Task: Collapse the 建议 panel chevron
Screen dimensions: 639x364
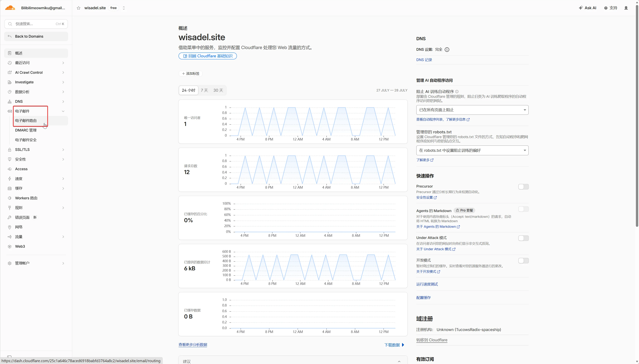Action: (399, 361)
